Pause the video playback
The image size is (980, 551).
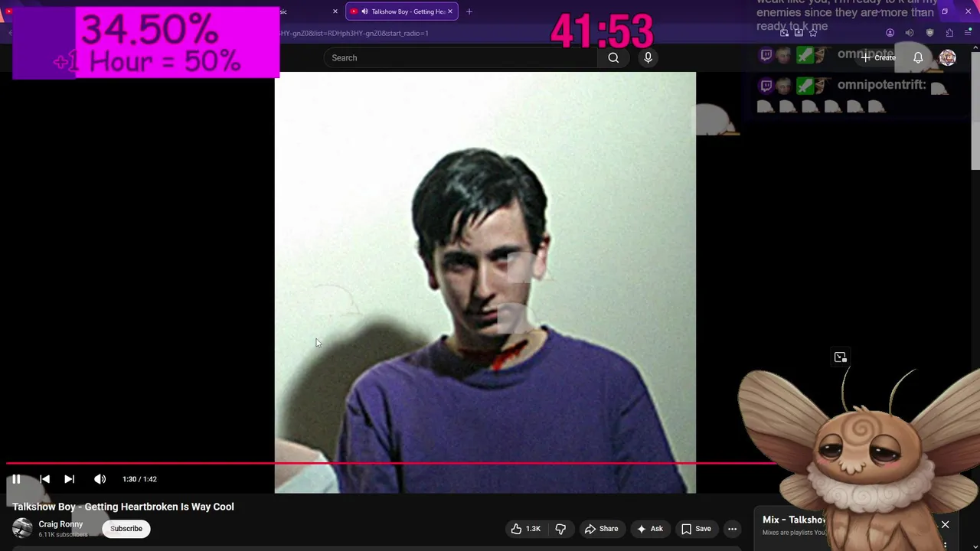point(16,479)
